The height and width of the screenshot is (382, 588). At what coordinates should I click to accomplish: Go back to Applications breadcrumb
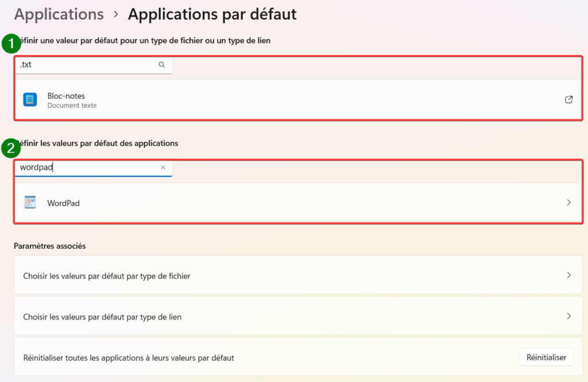59,14
